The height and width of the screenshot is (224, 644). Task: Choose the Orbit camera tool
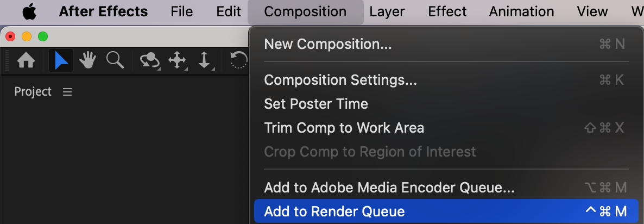pyautogui.click(x=149, y=60)
